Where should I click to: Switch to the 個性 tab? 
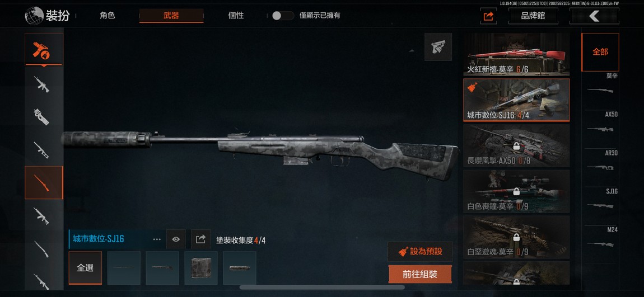click(x=236, y=16)
